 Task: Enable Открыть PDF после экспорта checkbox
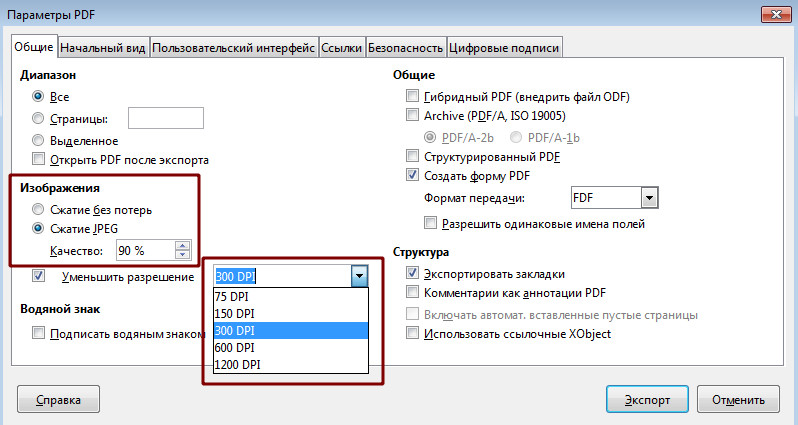(38, 159)
